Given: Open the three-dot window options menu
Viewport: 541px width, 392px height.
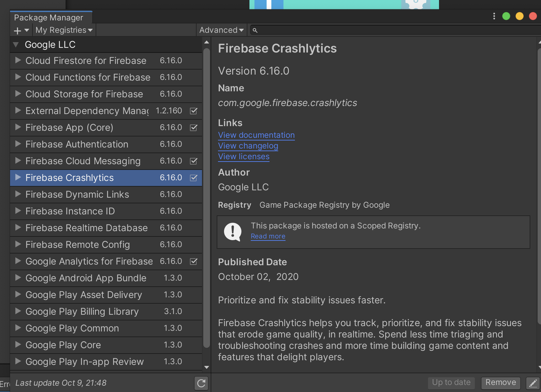Looking at the screenshot, I should point(494,16).
